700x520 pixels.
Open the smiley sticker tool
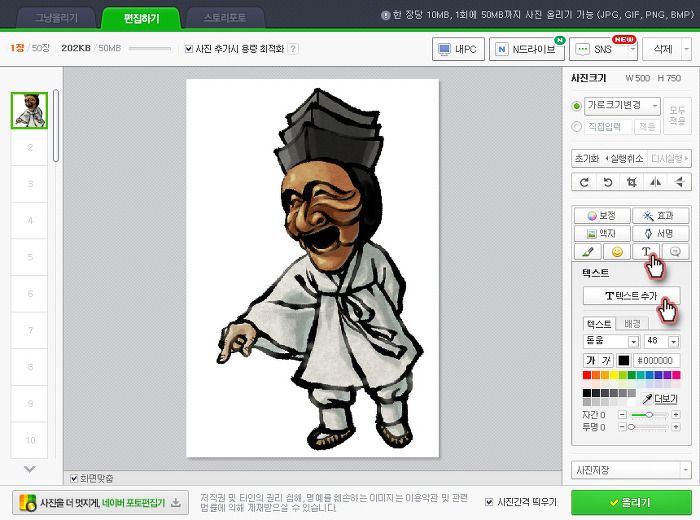click(x=617, y=252)
